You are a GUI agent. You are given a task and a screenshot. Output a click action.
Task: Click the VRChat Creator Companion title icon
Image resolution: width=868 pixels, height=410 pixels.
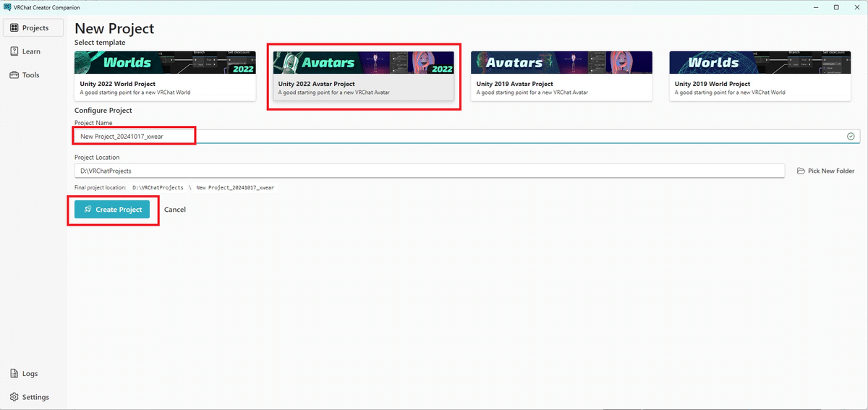pyautogui.click(x=7, y=7)
